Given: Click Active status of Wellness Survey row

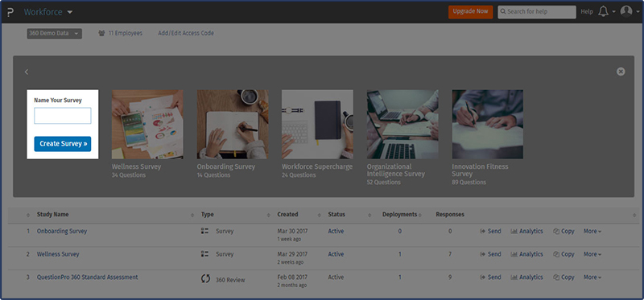Looking at the screenshot, I should tap(336, 254).
